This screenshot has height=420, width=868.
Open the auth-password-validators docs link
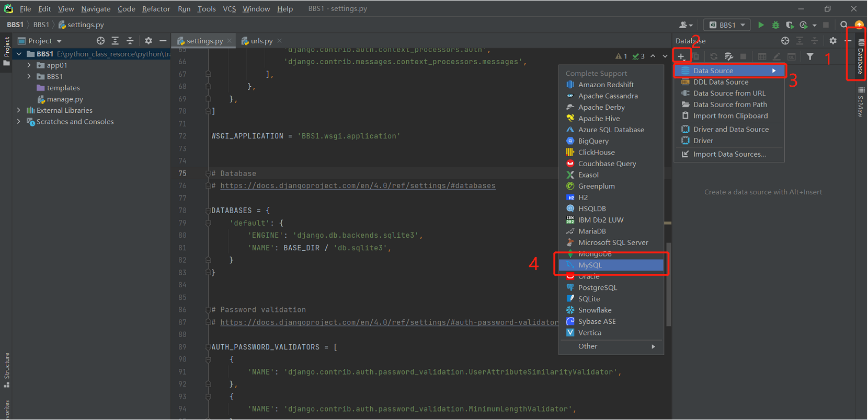pyautogui.click(x=389, y=322)
